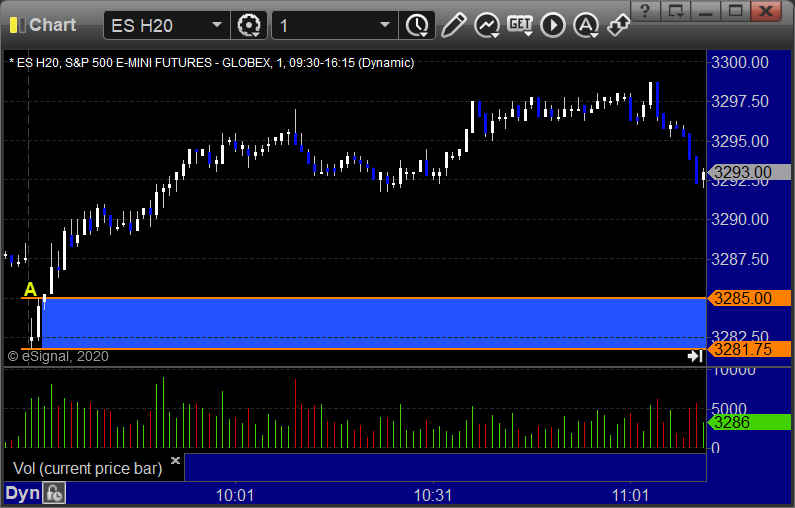Maximize the chart window

point(735,11)
